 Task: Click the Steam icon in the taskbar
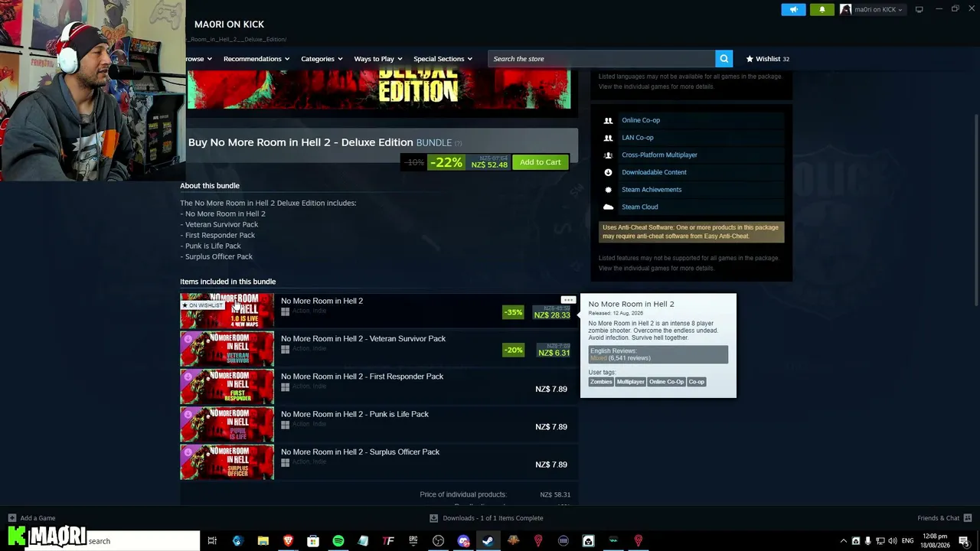[488, 541]
